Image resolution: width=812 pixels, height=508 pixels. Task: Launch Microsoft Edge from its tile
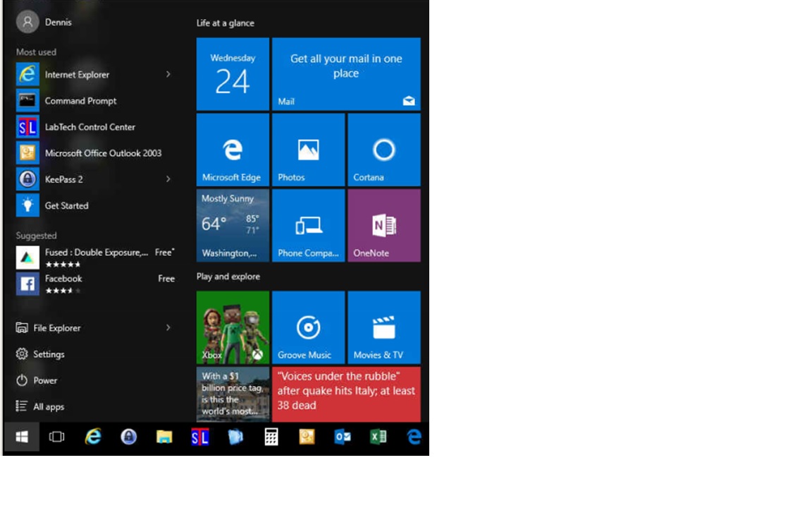(233, 148)
